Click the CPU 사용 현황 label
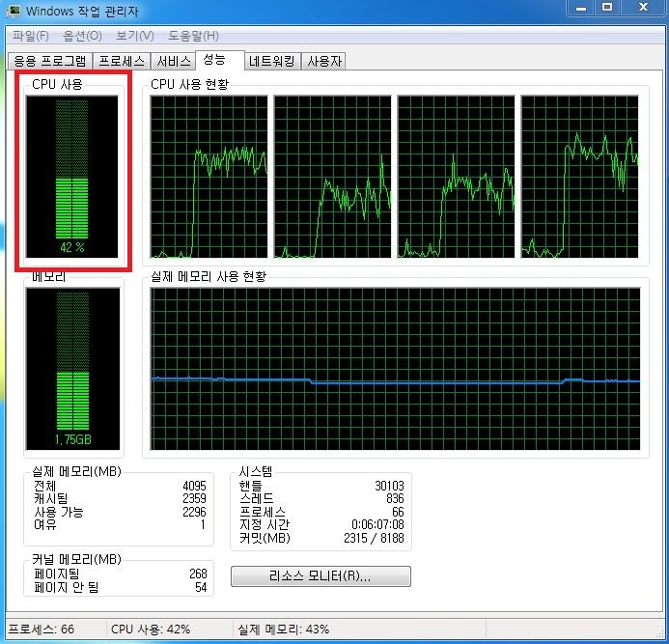The image size is (669, 644). [x=190, y=84]
